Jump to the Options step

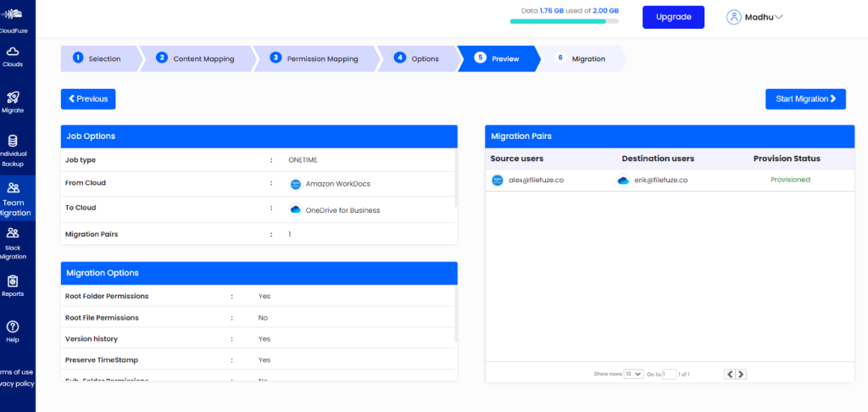coord(420,58)
